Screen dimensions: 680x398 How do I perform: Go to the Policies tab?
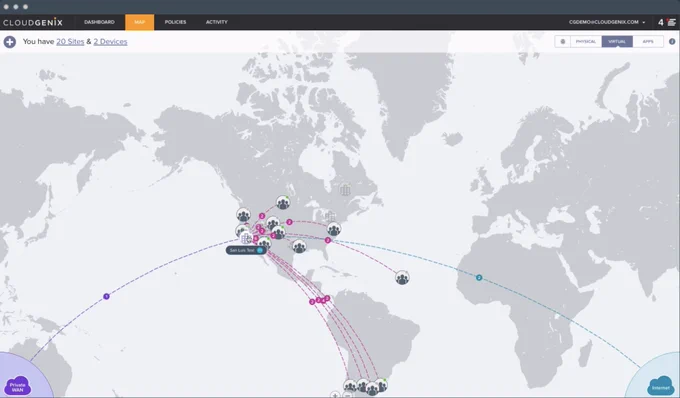(175, 22)
